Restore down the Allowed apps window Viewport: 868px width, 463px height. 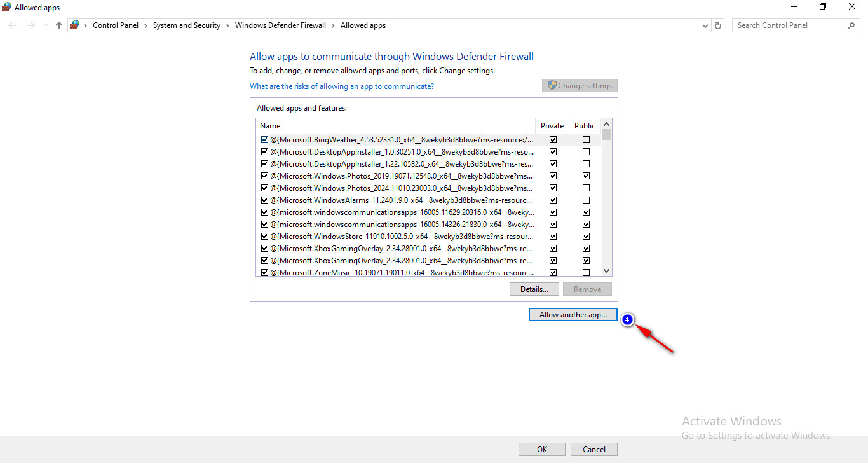(823, 6)
